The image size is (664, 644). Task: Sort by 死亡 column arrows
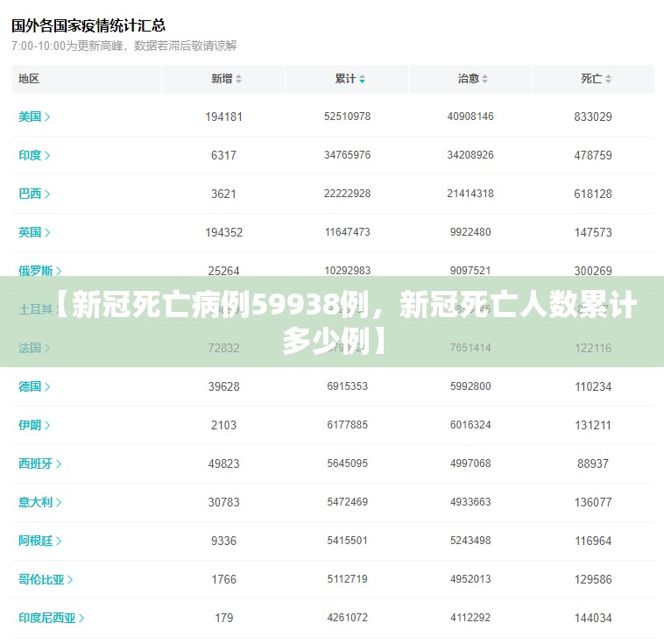point(608,79)
